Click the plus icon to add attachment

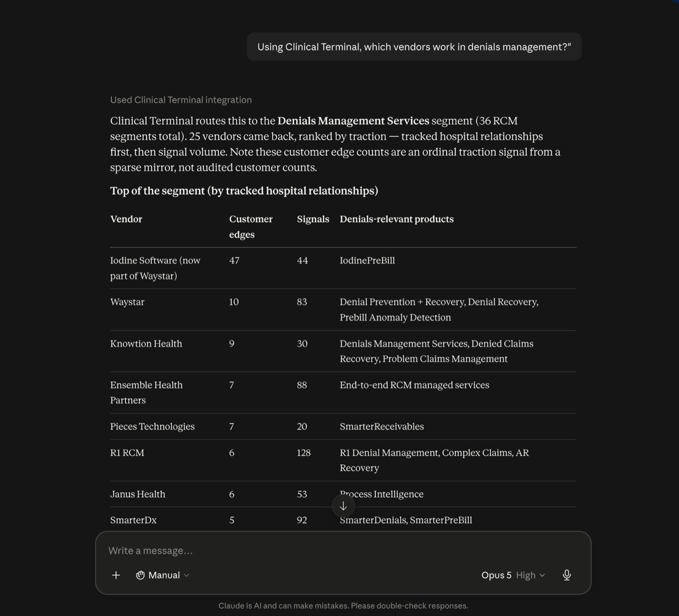click(x=116, y=575)
